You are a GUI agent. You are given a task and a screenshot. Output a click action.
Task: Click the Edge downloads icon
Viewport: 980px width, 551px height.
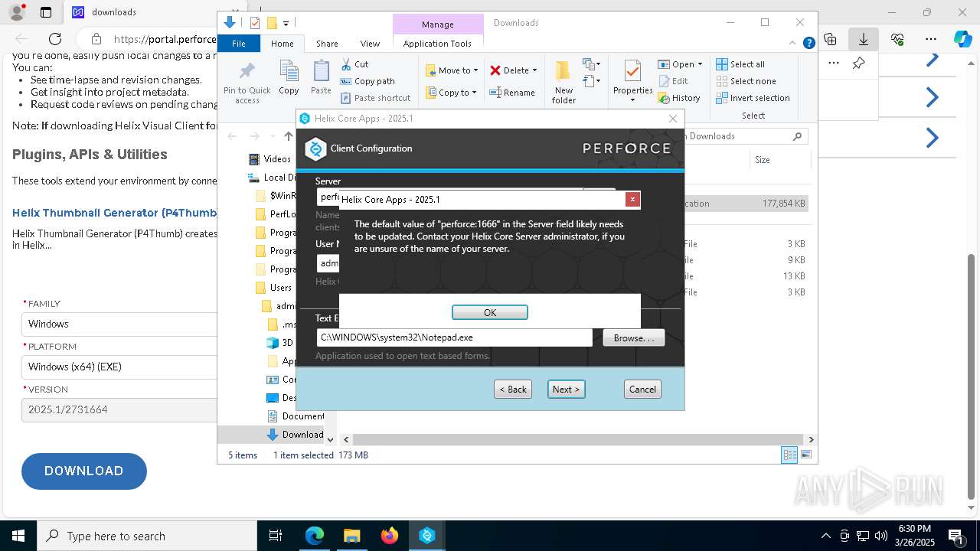tap(864, 39)
